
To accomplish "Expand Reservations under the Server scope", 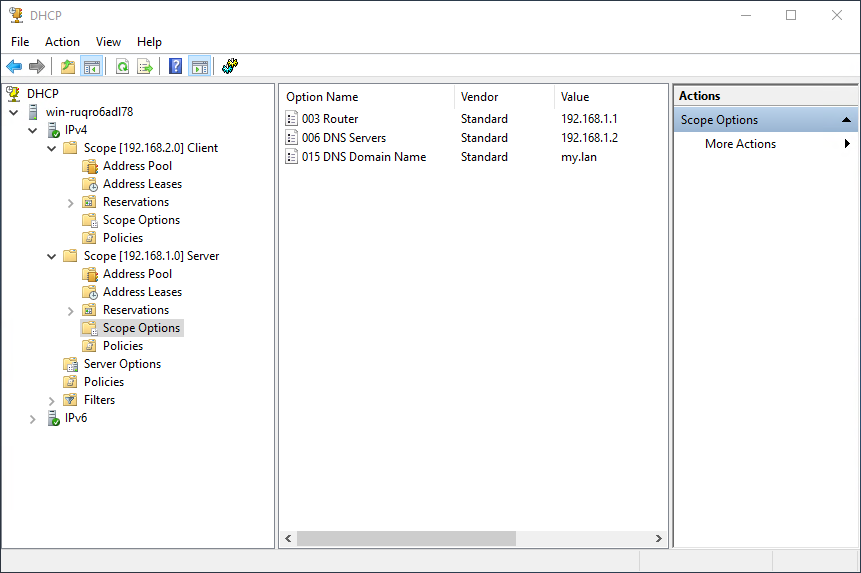I will tap(71, 310).
